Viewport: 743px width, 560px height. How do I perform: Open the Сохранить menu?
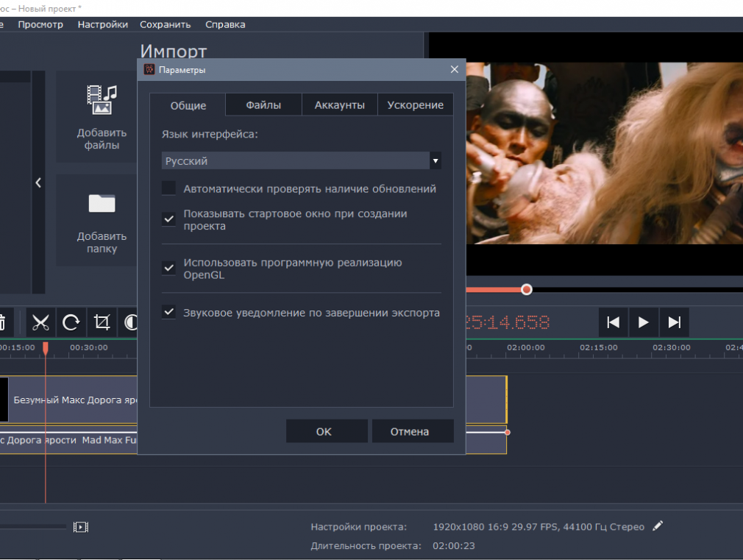[x=166, y=25]
